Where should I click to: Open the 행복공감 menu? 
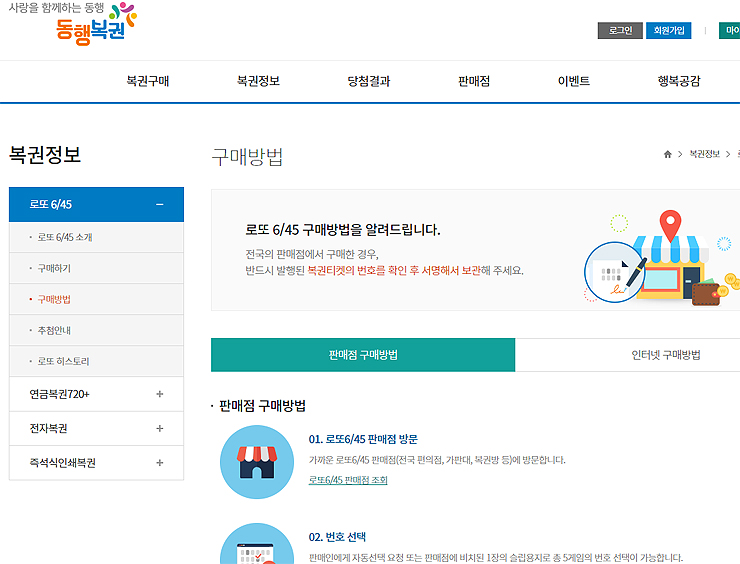pos(679,81)
